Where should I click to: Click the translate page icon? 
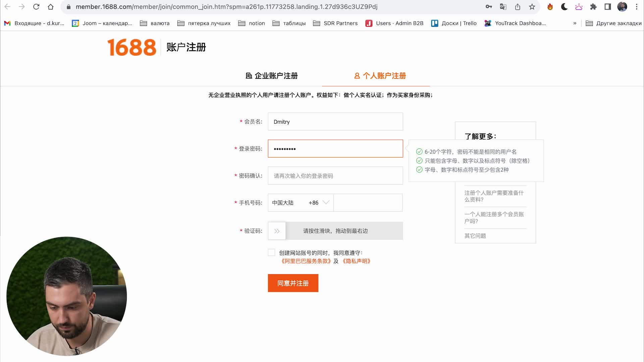pos(503,7)
